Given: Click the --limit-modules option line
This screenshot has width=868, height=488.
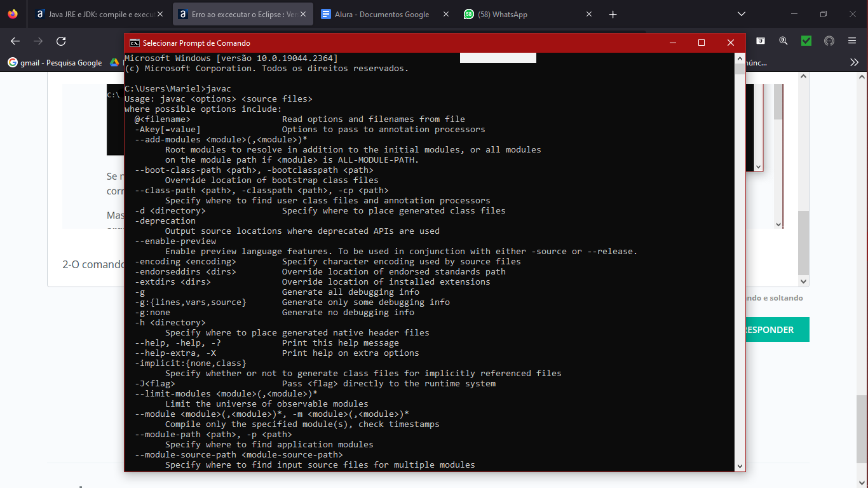Looking at the screenshot, I should [x=226, y=394].
